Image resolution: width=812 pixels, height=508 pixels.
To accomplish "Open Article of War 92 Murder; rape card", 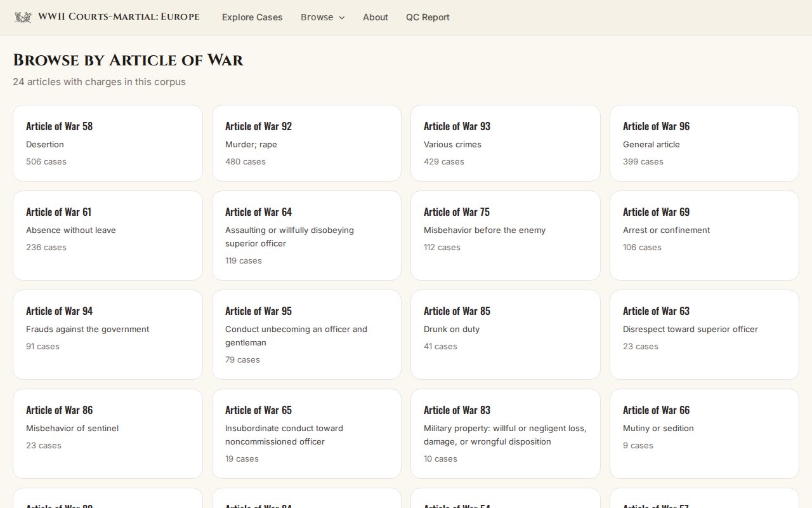I will pyautogui.click(x=306, y=143).
